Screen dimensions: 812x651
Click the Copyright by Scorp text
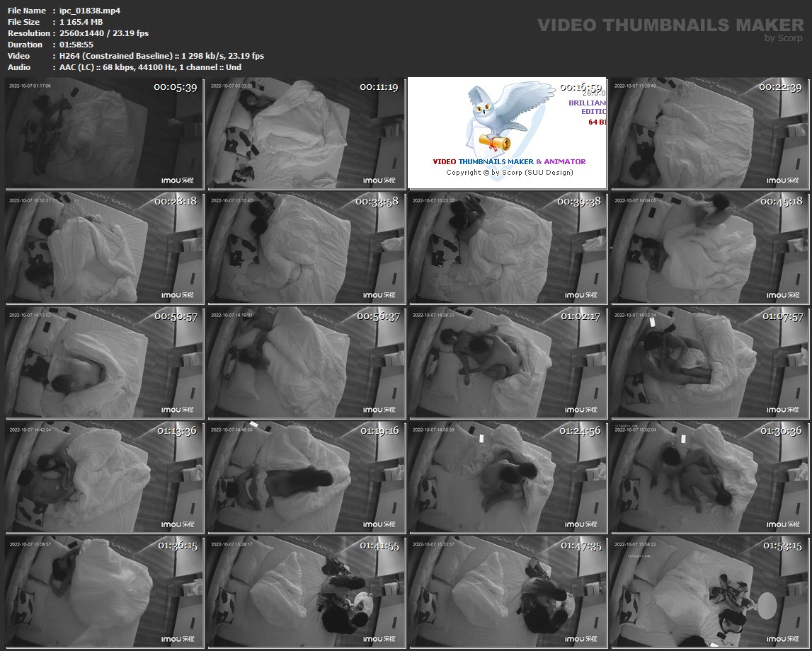coord(509,173)
